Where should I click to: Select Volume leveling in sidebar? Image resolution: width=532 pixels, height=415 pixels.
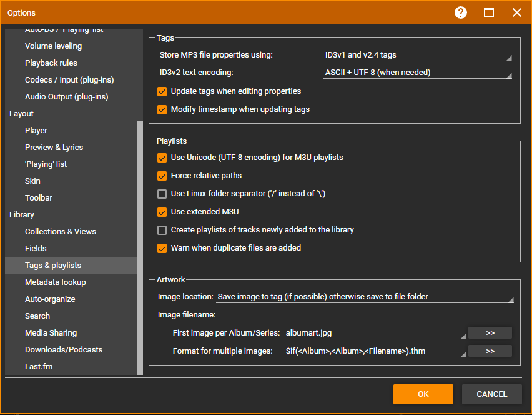pos(71,46)
